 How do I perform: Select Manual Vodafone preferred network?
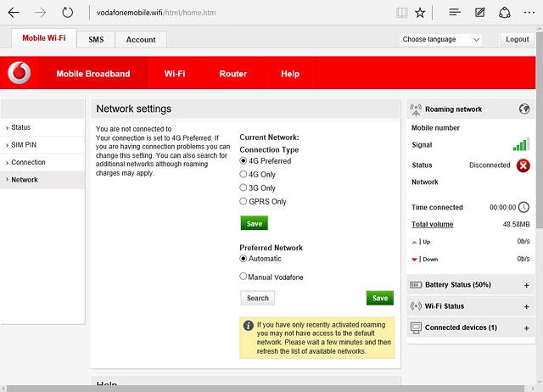tap(244, 277)
